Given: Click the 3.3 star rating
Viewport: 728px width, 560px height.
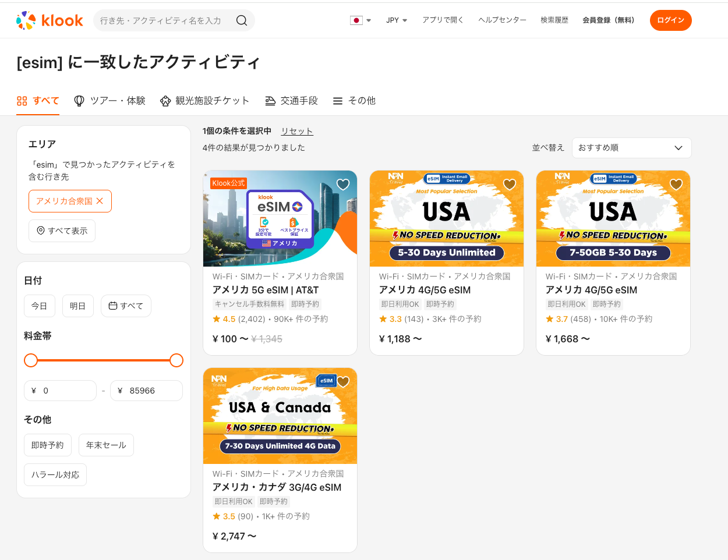Looking at the screenshot, I should click(x=391, y=319).
